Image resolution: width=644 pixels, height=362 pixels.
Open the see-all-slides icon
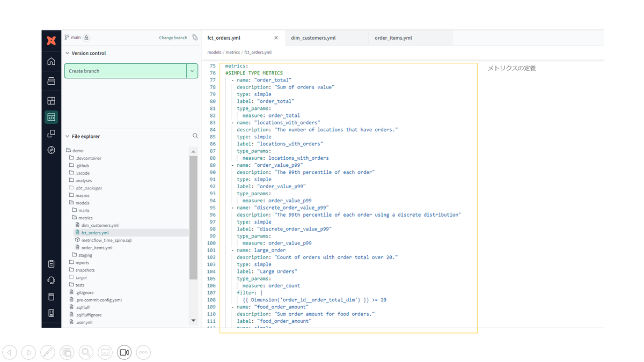(67, 352)
